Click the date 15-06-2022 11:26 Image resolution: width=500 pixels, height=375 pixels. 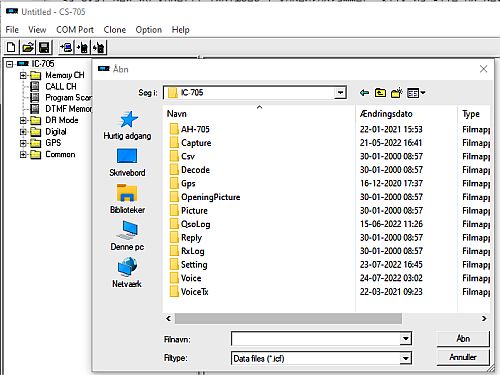tap(391, 224)
